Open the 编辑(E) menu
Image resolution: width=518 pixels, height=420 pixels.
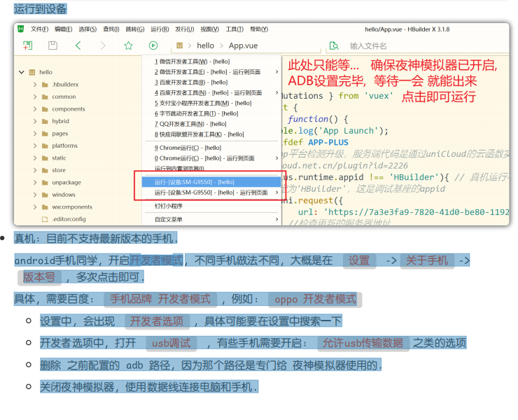tap(64, 29)
